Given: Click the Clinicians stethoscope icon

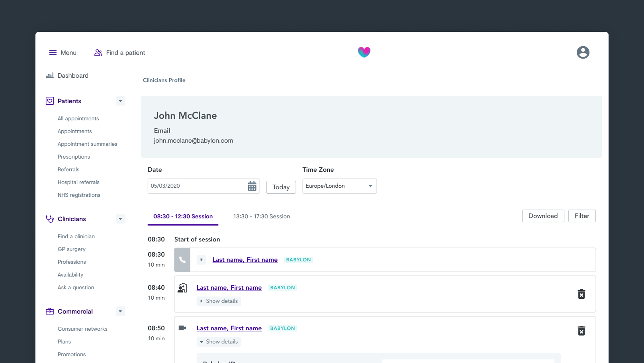Looking at the screenshot, I should click(x=50, y=219).
